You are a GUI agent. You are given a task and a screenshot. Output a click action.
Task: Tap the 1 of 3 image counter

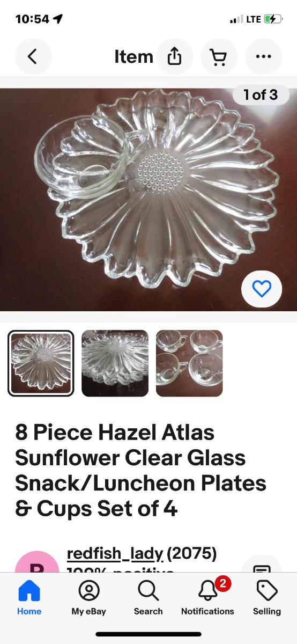pyautogui.click(x=261, y=95)
